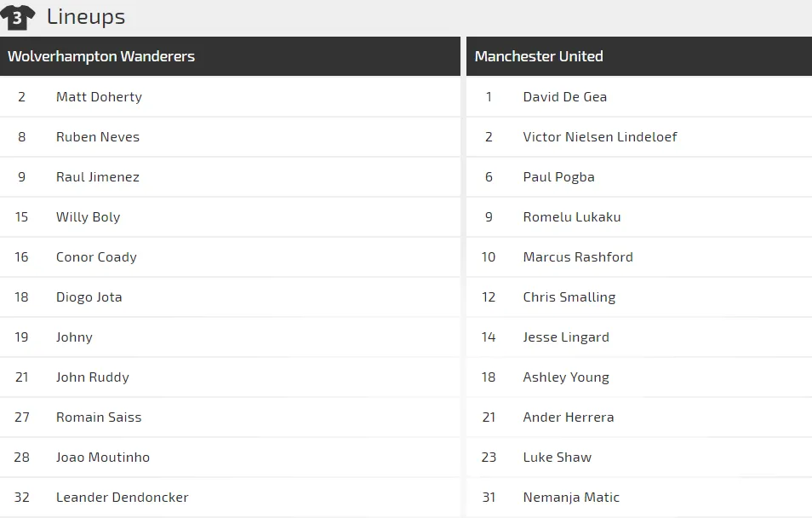Click Conor Coady's name

96,257
